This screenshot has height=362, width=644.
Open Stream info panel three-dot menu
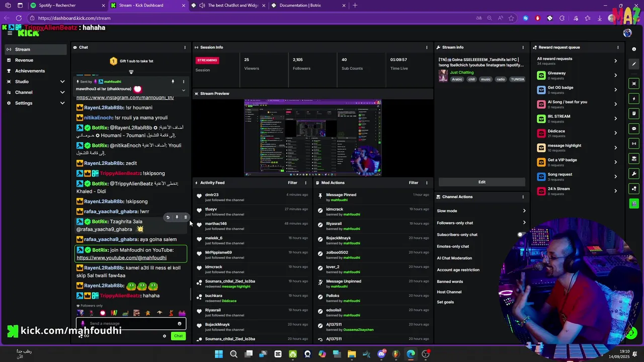523,47
